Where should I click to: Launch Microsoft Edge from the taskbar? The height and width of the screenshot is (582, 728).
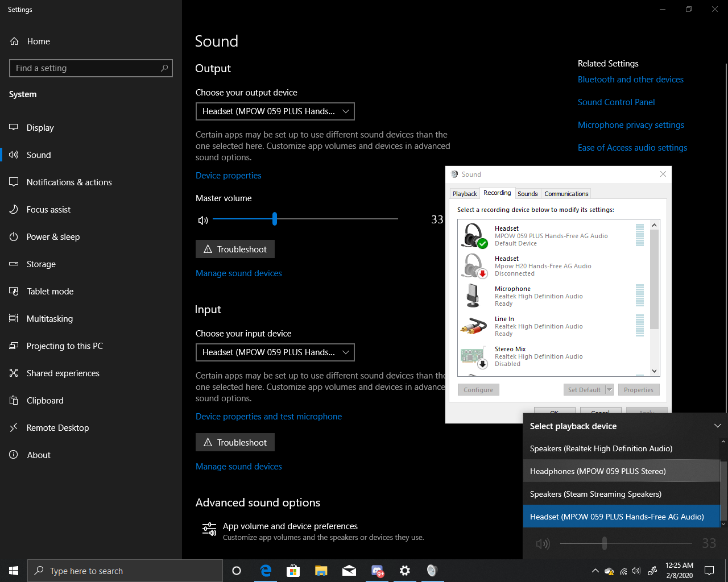click(x=266, y=571)
